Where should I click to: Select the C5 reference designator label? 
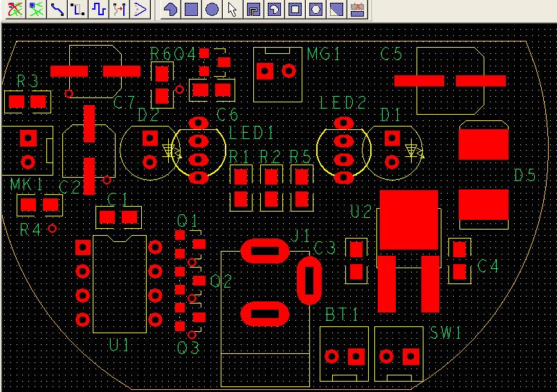[x=391, y=54]
